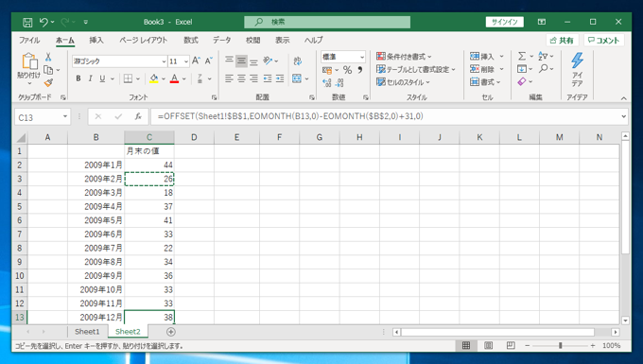This screenshot has height=364, width=643.
Task: Increase font size with large A icon
Action: (196, 61)
